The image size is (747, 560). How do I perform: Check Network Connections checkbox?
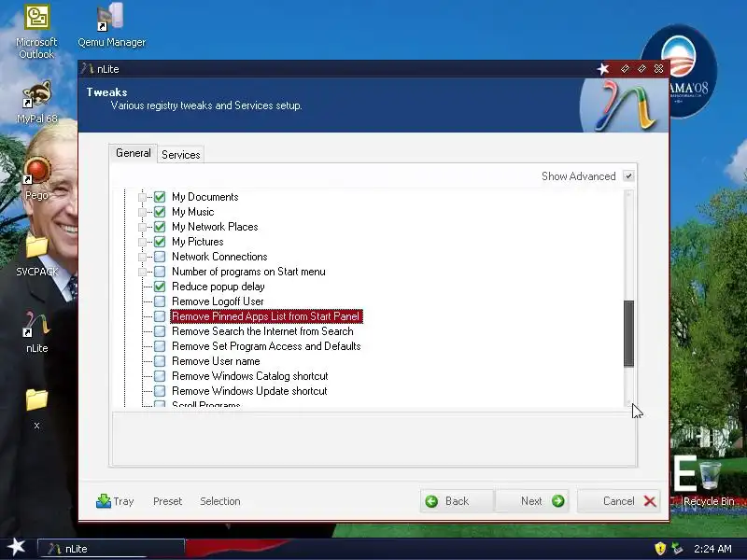point(160,257)
